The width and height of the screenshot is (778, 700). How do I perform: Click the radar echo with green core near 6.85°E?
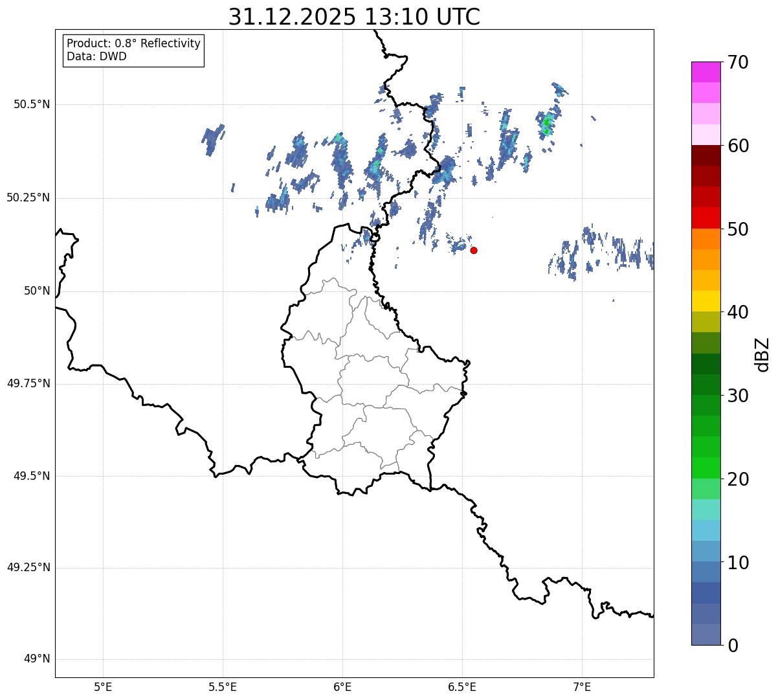pos(547,124)
